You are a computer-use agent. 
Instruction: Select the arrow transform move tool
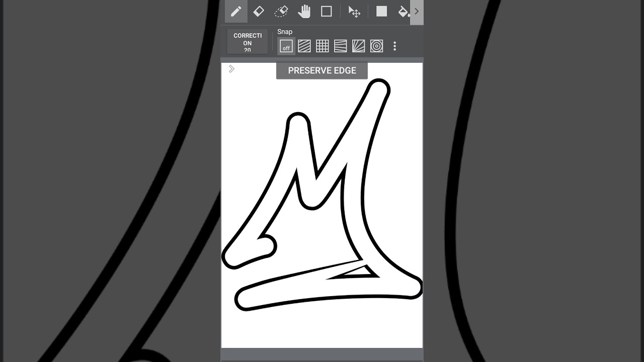tap(354, 12)
